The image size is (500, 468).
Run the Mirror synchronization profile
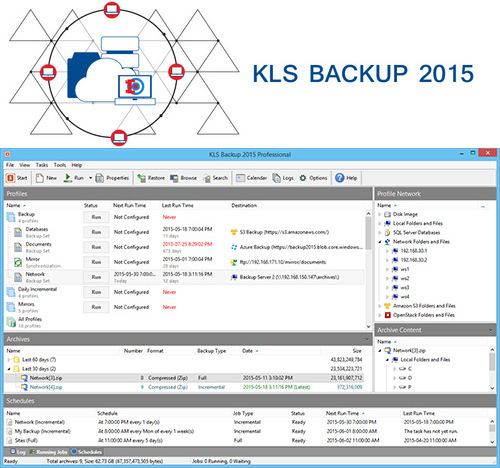click(96, 262)
